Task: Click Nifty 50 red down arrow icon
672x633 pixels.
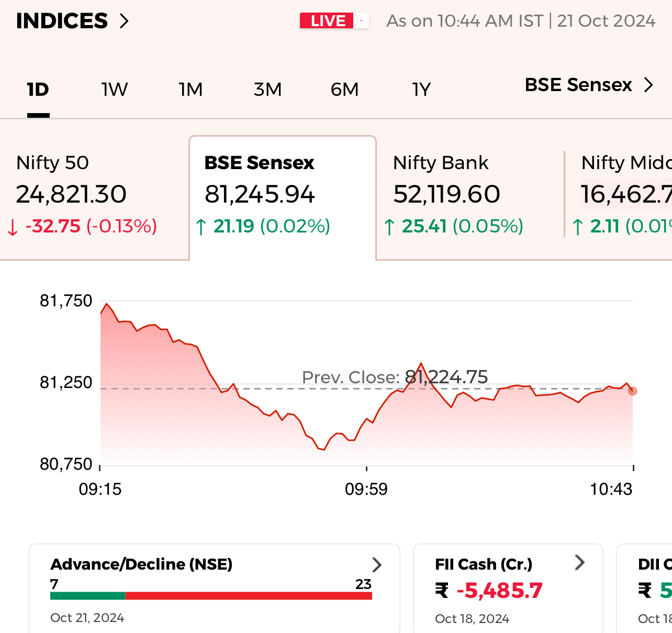Action: point(13,227)
